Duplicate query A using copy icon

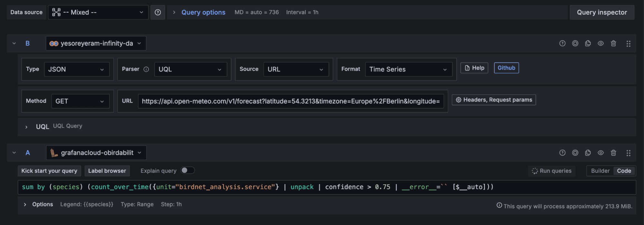click(x=588, y=153)
